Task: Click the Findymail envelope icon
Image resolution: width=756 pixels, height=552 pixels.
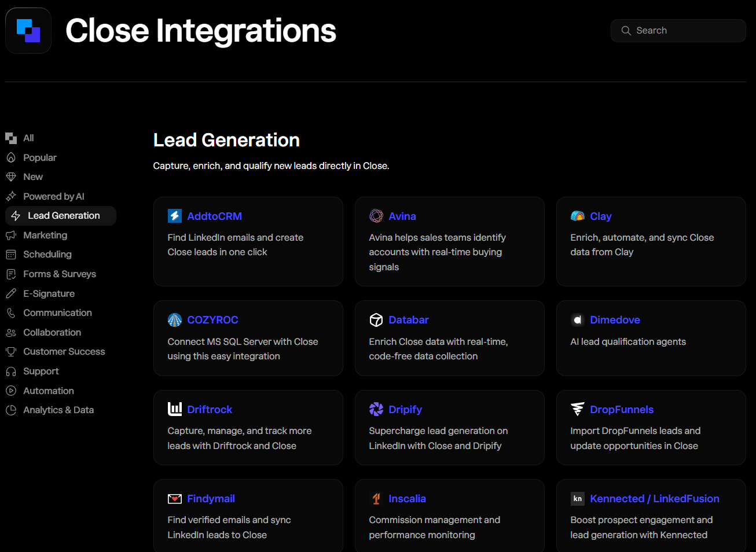Action: tap(175, 499)
